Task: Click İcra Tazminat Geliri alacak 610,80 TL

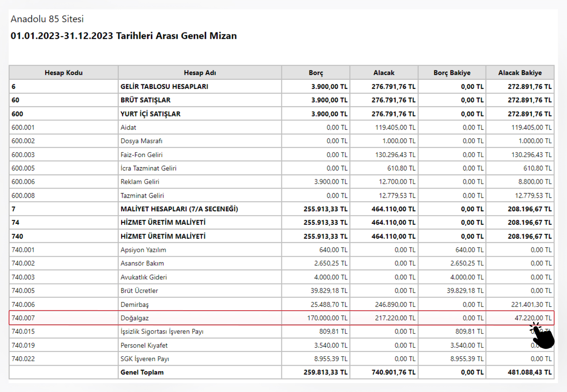Action: (x=401, y=168)
